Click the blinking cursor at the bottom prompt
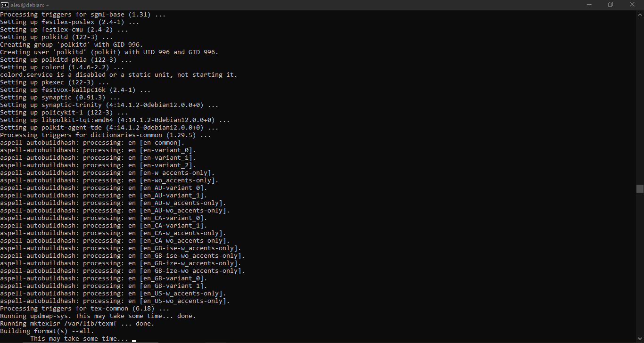 click(x=133, y=339)
